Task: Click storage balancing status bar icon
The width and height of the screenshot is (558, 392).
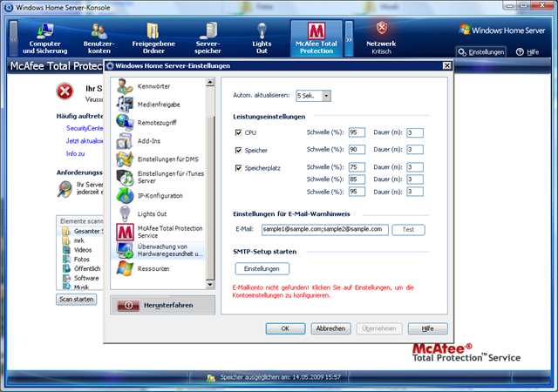Action: point(211,378)
